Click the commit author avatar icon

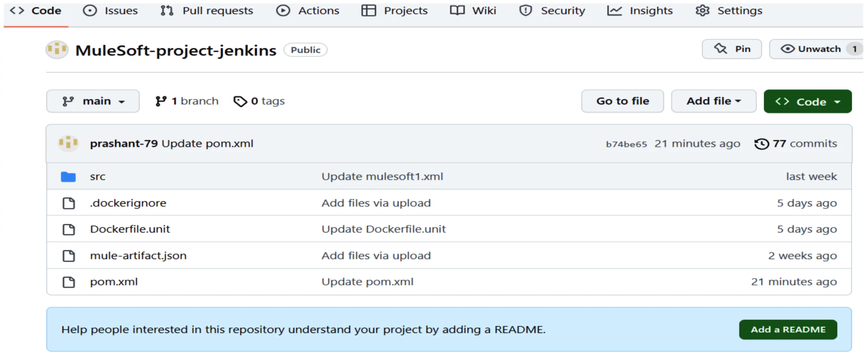pos(68,144)
